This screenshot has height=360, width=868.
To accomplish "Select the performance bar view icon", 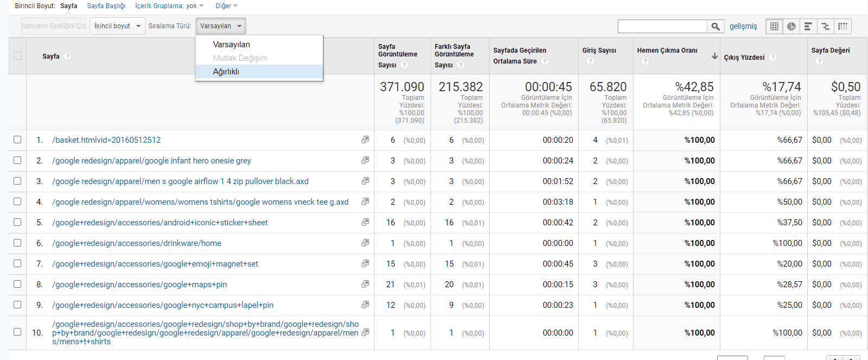I will pyautogui.click(x=808, y=26).
